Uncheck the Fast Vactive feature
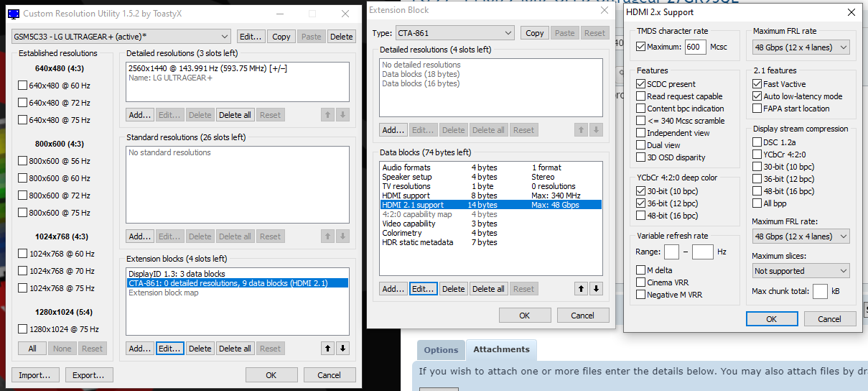Viewport: 868px width, 391px height. [x=757, y=84]
